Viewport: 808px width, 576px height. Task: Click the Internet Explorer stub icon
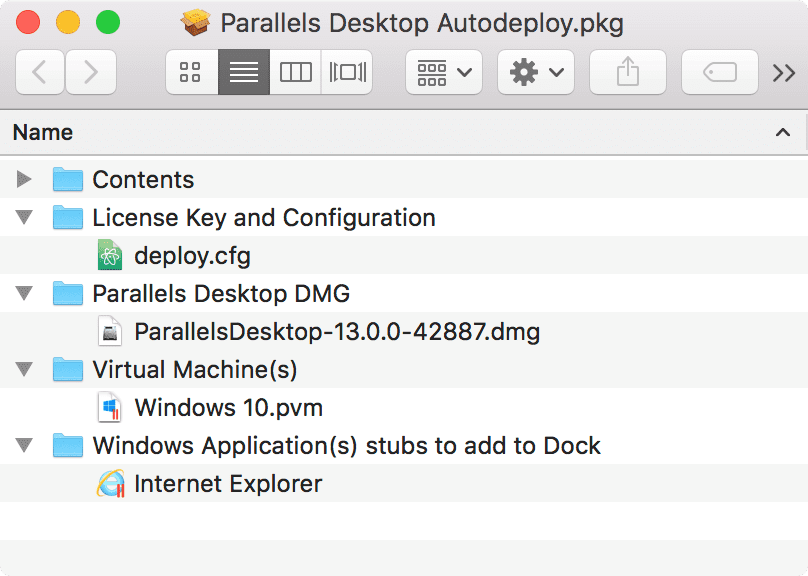tap(110, 483)
